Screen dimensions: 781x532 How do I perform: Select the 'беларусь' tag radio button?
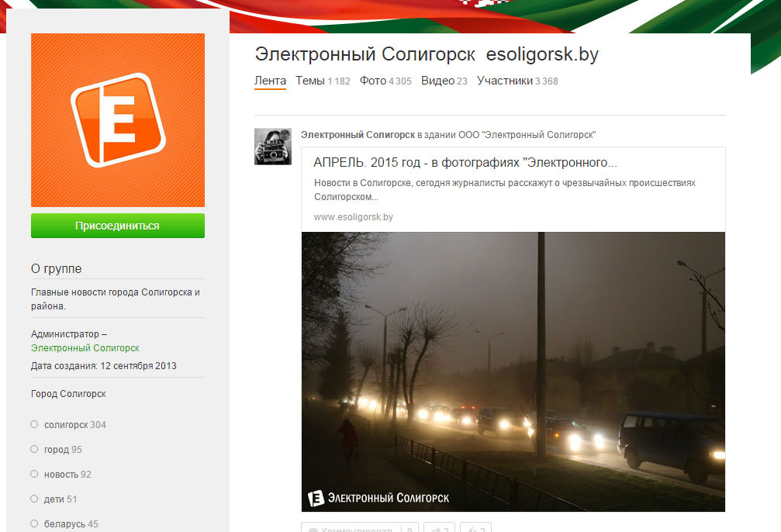point(34,523)
